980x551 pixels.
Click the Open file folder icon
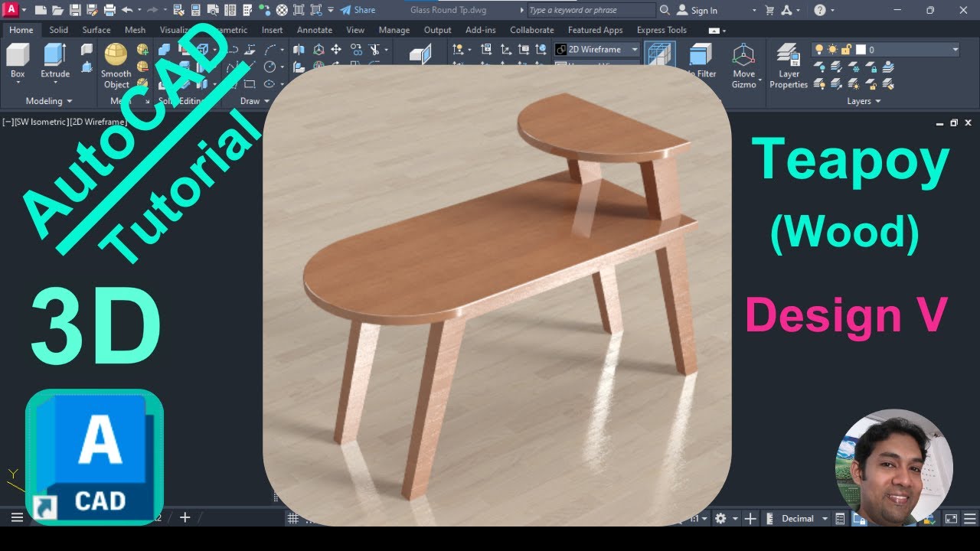[57, 10]
